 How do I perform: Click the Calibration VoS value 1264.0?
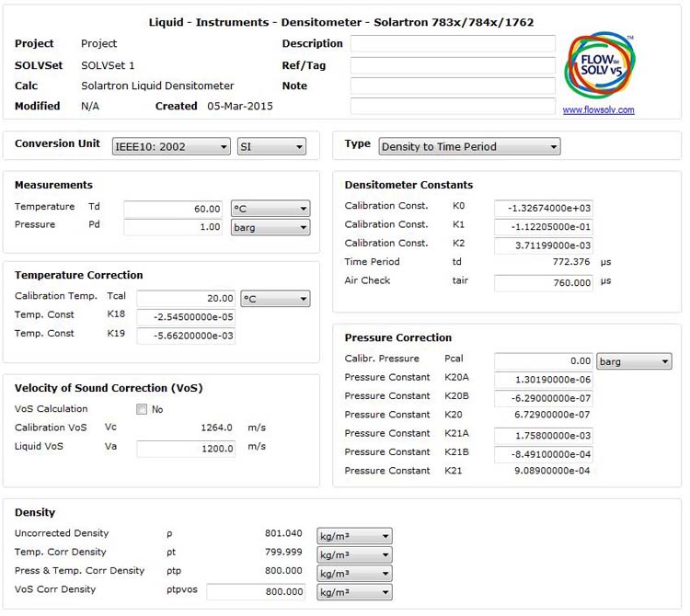[216, 428]
